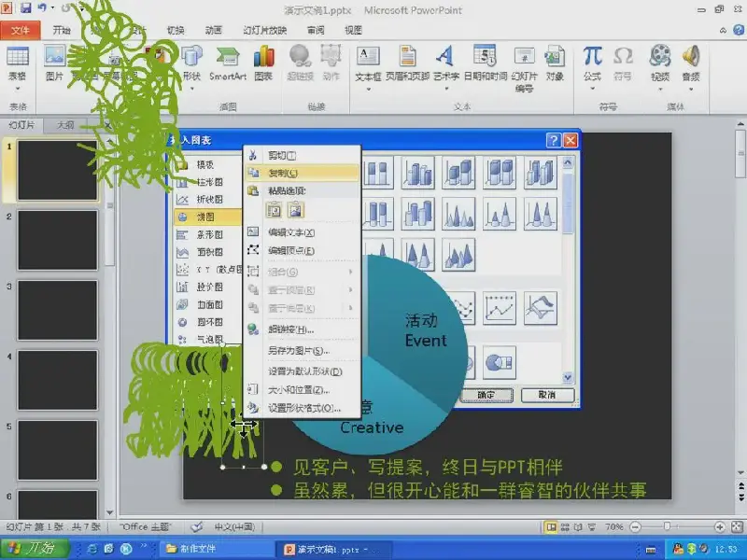Select slide 5 thumbnail
747x560 pixels.
click(x=58, y=450)
